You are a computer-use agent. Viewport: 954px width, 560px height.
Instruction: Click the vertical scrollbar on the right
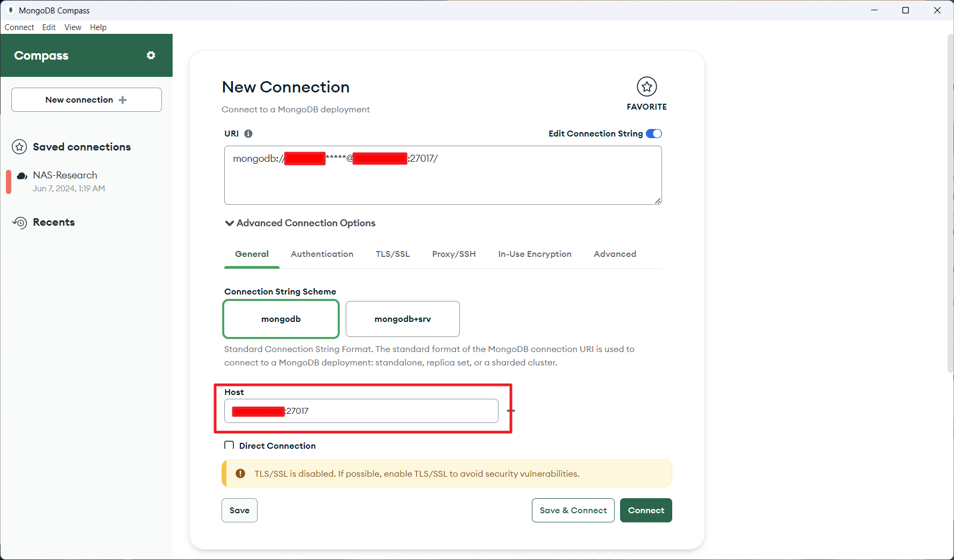(x=950, y=204)
